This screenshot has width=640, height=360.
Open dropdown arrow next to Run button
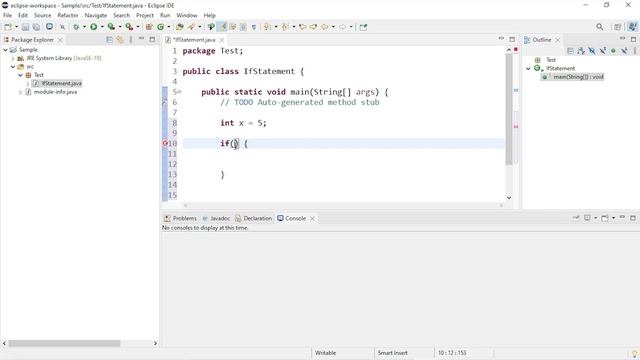tap(102, 27)
